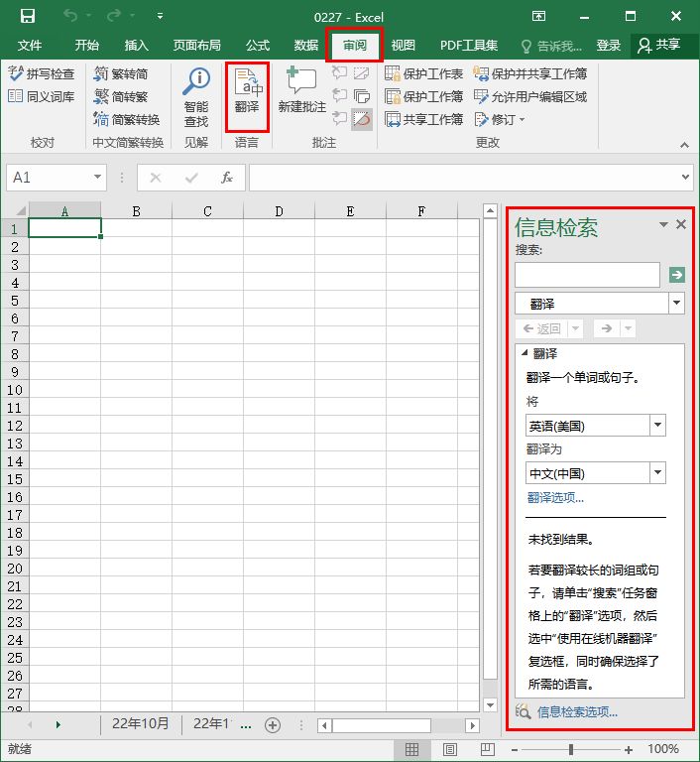Viewport: 700px width, 762px height.
Task: Open 简繁转换 dialog
Action: (126, 119)
